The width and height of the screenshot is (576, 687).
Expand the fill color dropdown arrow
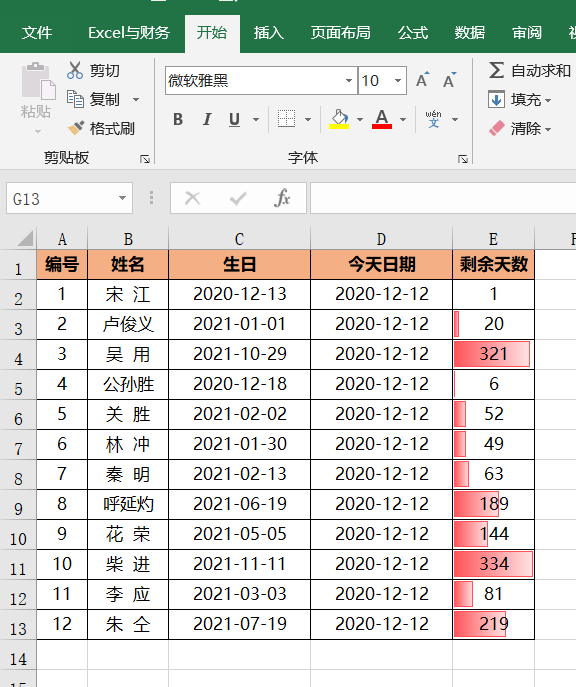(360, 119)
